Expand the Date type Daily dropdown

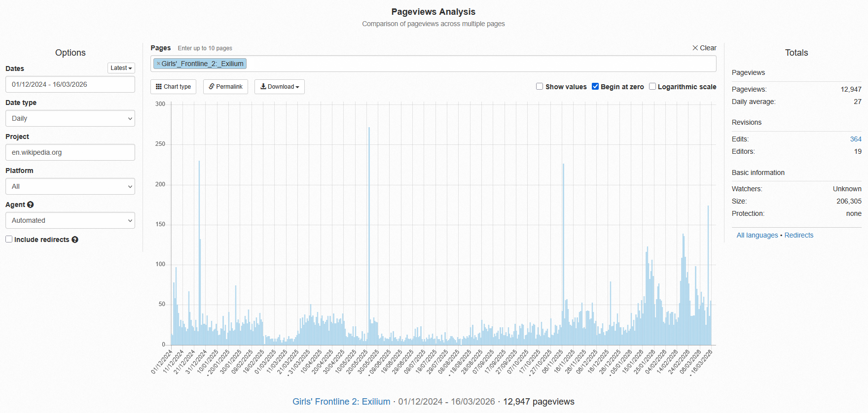[70, 118]
